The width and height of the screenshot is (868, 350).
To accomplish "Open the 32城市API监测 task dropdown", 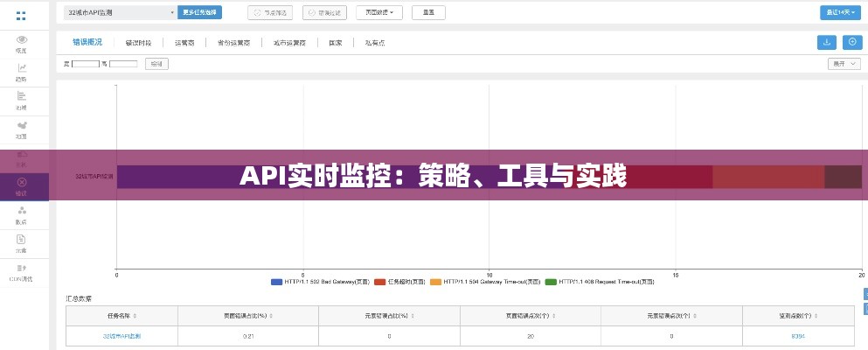I will (120, 12).
